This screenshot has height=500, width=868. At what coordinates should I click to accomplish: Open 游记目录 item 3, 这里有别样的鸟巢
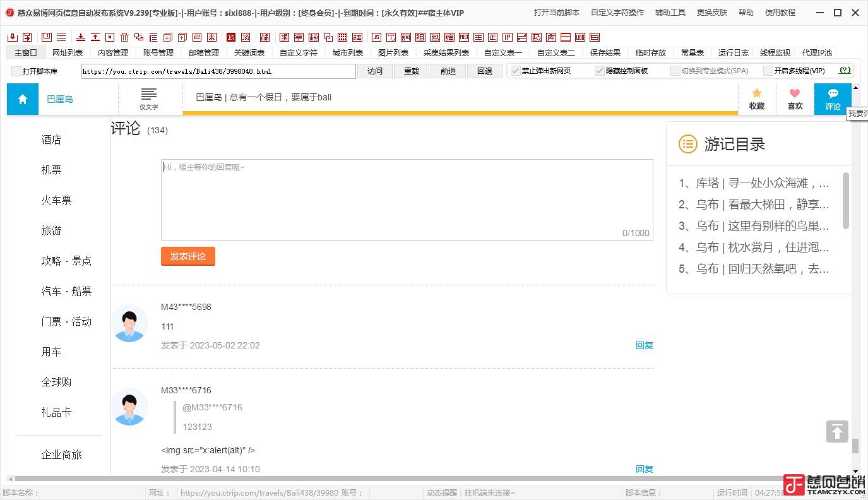pyautogui.click(x=754, y=226)
